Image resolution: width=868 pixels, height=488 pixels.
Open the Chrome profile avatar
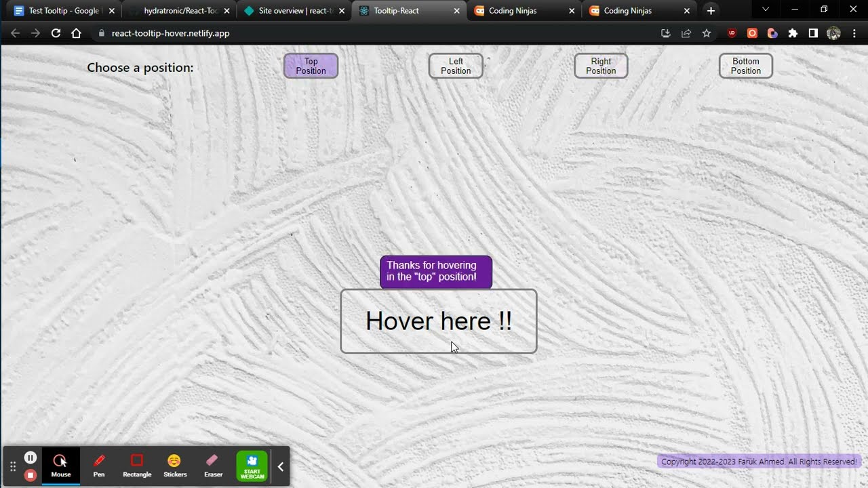point(834,33)
